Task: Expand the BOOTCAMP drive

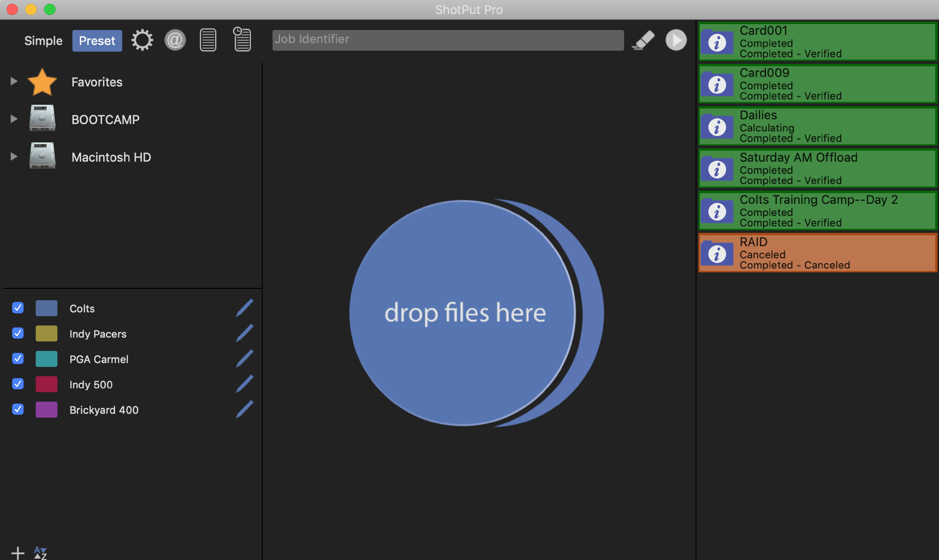Action: coord(14,119)
